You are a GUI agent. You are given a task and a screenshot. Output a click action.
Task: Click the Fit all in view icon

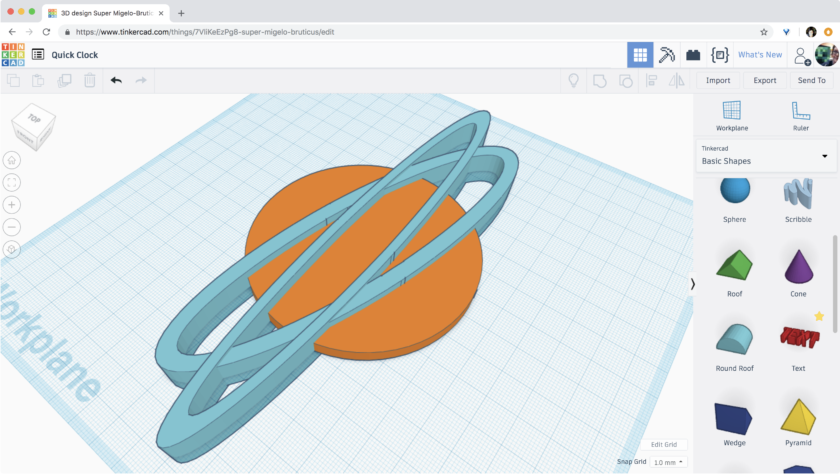pyautogui.click(x=12, y=182)
